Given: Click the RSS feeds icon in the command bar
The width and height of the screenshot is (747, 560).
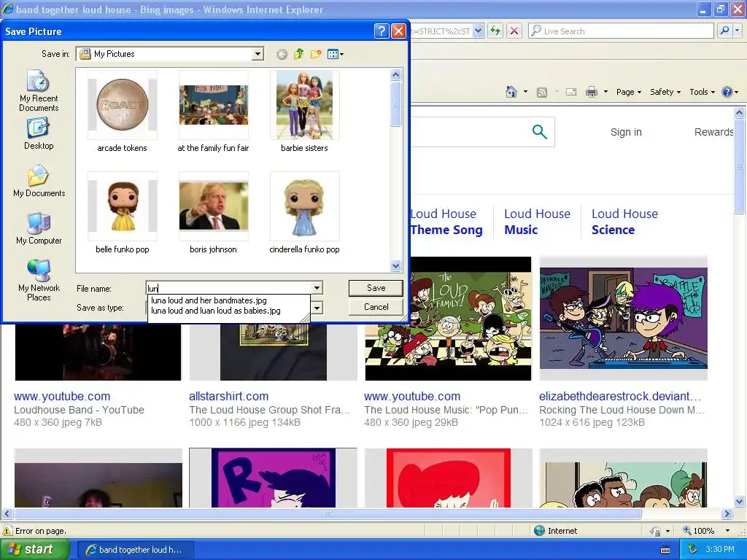Looking at the screenshot, I should 542,92.
